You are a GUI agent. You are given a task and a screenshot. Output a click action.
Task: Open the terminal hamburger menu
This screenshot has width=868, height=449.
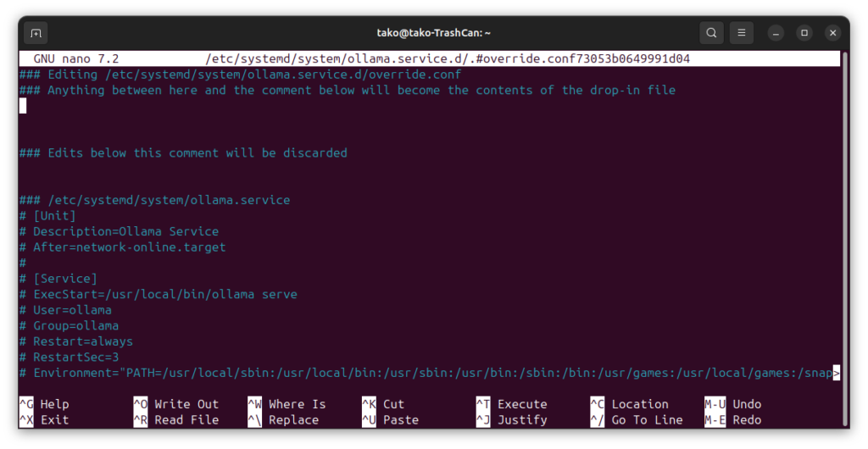(x=741, y=33)
